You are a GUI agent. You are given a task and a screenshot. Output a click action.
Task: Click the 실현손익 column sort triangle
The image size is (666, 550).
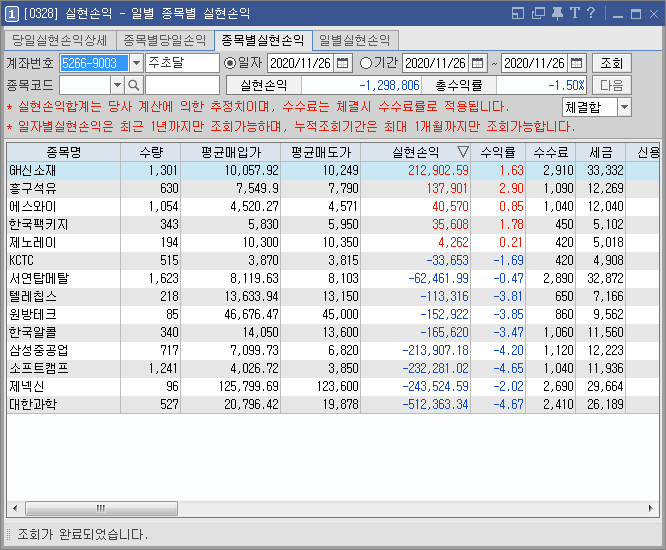(463, 152)
